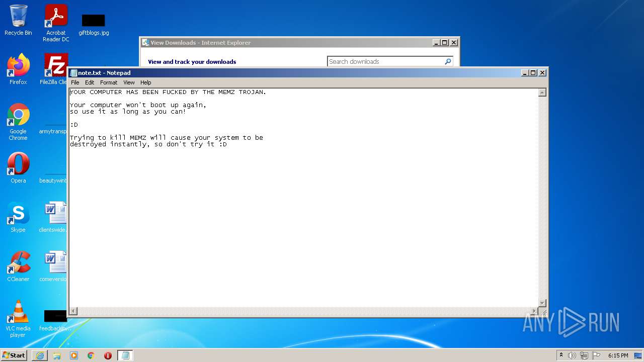Launch Opera browser from desktop
The image size is (644, 362).
(x=18, y=168)
